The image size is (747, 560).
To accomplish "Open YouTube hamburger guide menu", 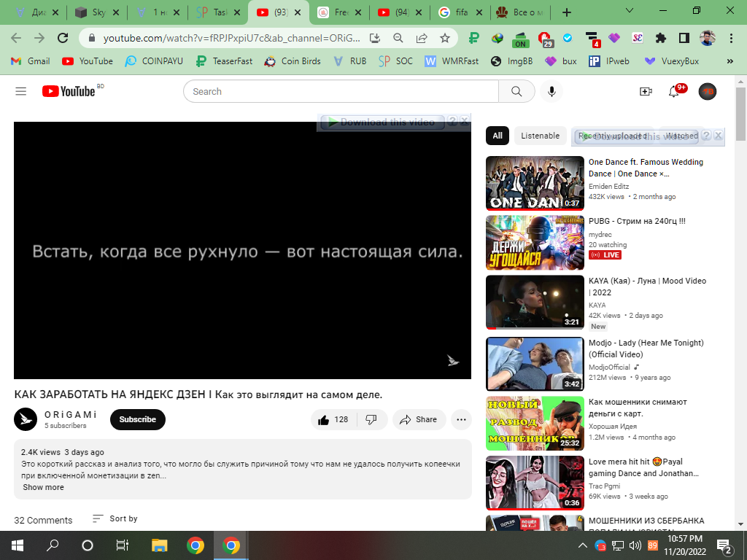I will (x=21, y=91).
